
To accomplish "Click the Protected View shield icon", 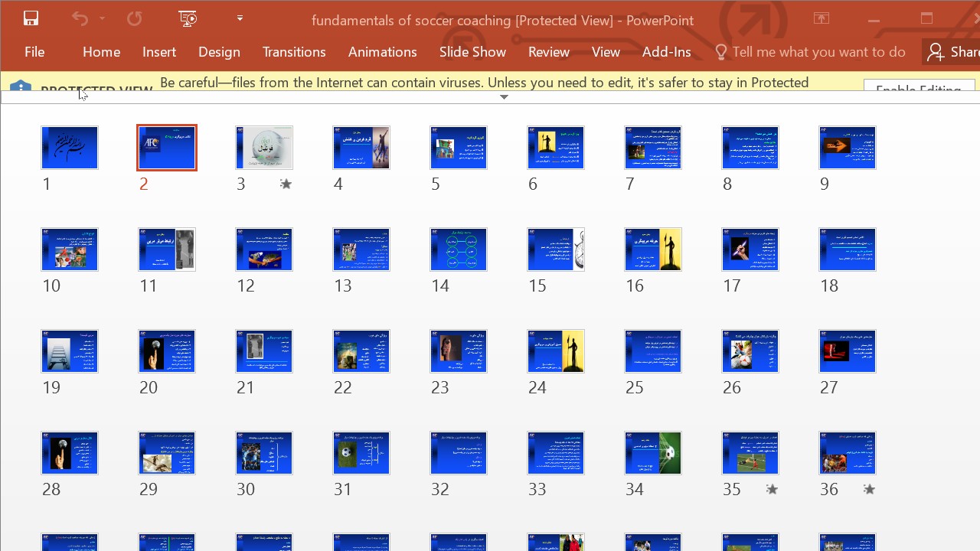I will (21, 86).
